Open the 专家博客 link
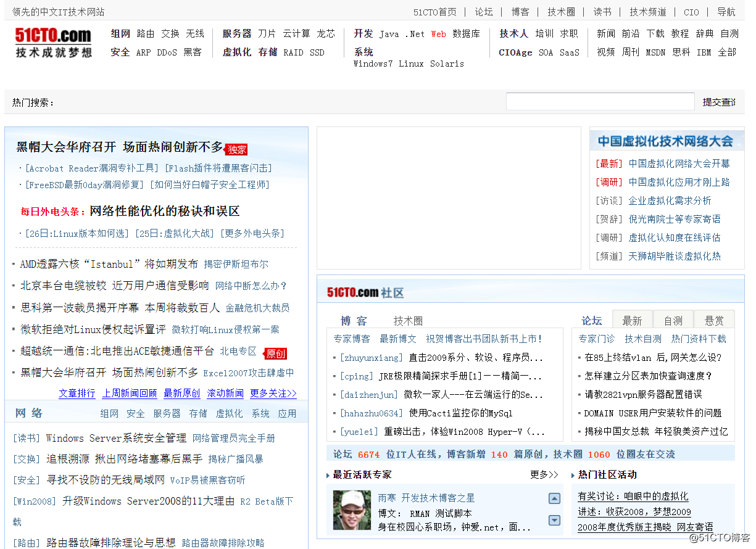This screenshot has height=549, width=756. [352, 339]
